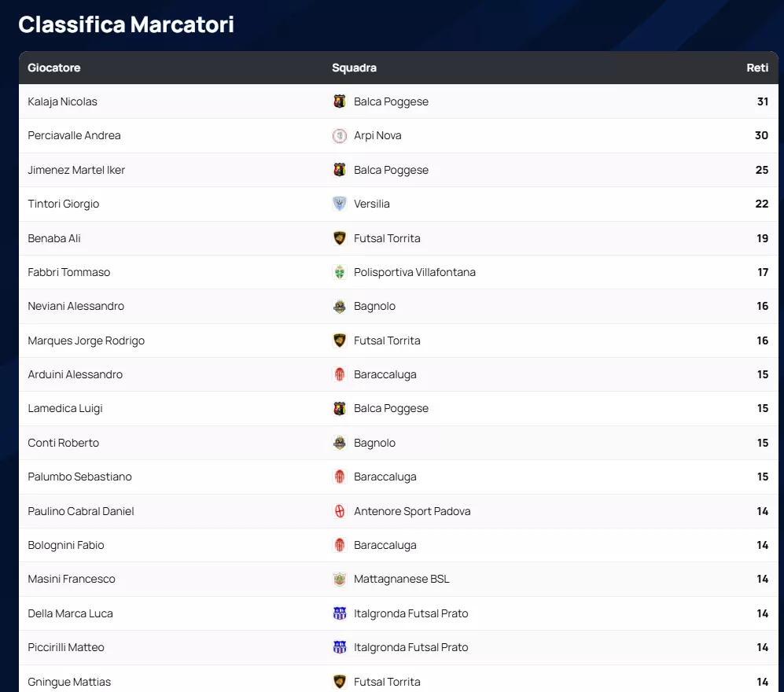Click the Reti column header
This screenshot has height=692, width=784.
pos(757,68)
